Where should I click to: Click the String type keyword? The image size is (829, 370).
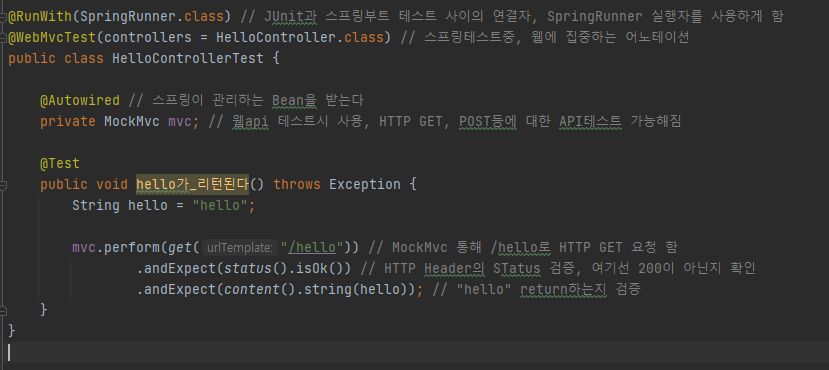96,206
